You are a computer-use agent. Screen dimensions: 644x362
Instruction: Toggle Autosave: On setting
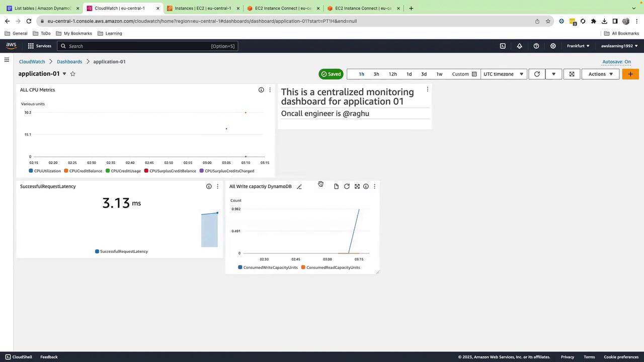click(x=616, y=61)
